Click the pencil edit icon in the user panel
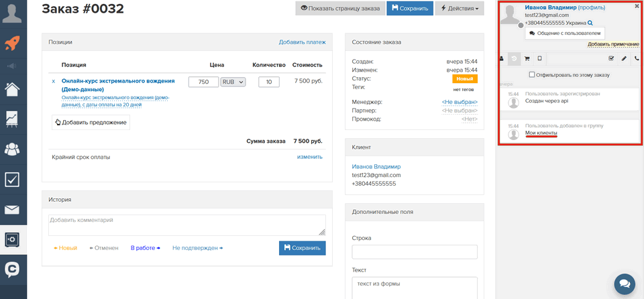644x299 pixels. 623,59
